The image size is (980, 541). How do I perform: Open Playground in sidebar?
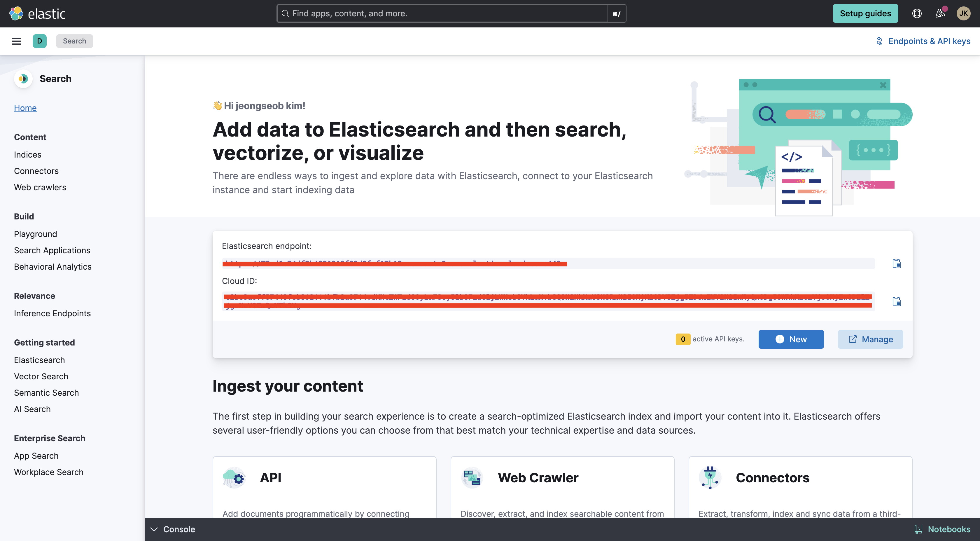tap(35, 234)
